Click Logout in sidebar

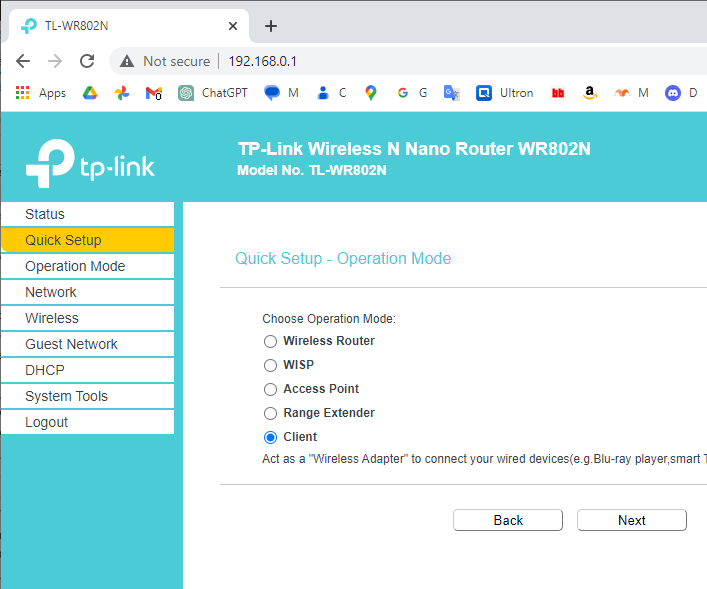coord(88,422)
